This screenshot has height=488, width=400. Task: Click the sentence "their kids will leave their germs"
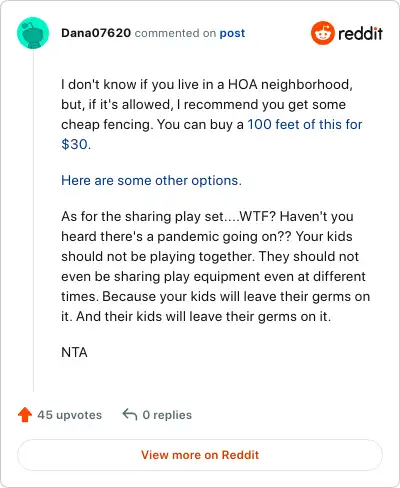click(x=202, y=316)
